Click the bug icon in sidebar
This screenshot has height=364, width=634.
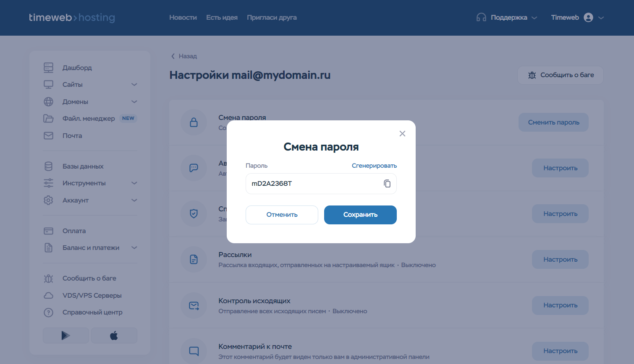[x=49, y=278]
